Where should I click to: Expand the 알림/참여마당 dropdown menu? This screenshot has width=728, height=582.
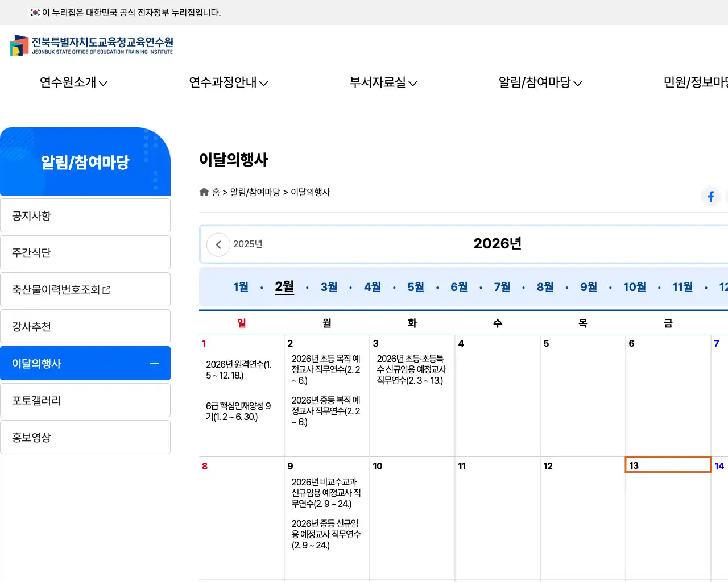point(539,83)
